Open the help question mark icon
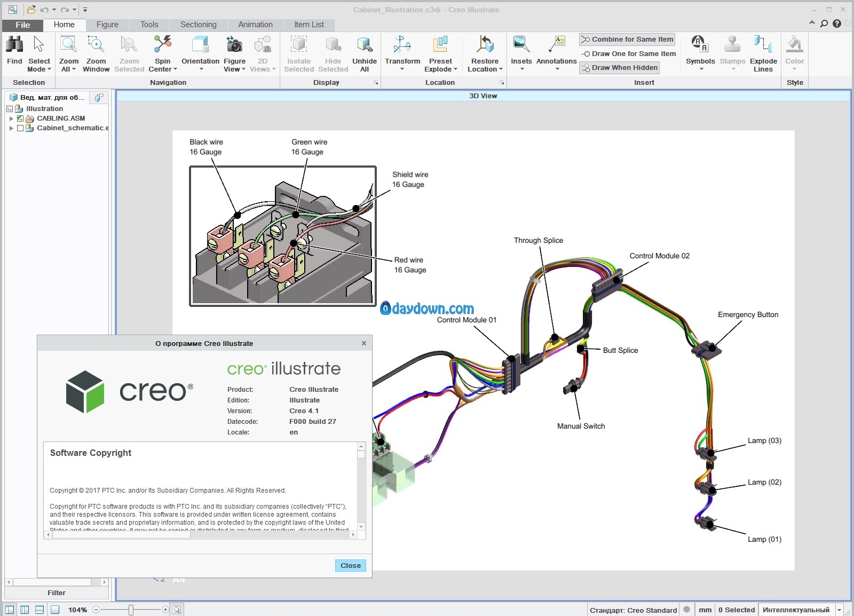 point(837,23)
